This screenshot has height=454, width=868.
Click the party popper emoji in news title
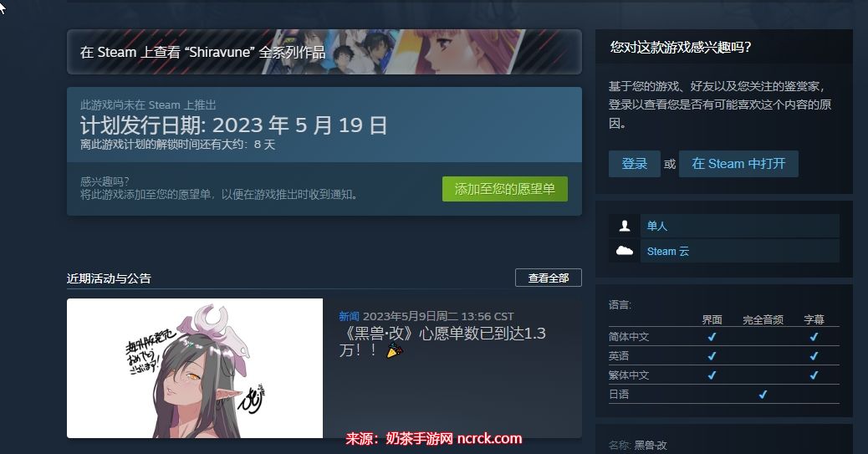tap(395, 350)
